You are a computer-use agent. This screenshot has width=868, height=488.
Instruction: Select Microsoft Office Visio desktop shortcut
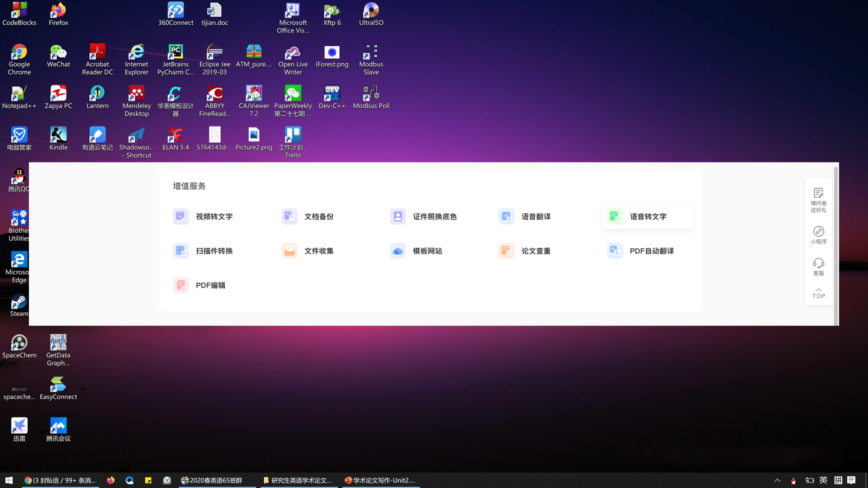click(293, 18)
